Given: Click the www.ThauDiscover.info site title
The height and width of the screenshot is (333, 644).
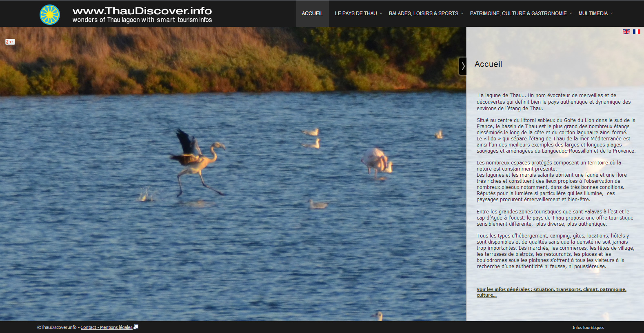Looking at the screenshot, I should [x=142, y=11].
